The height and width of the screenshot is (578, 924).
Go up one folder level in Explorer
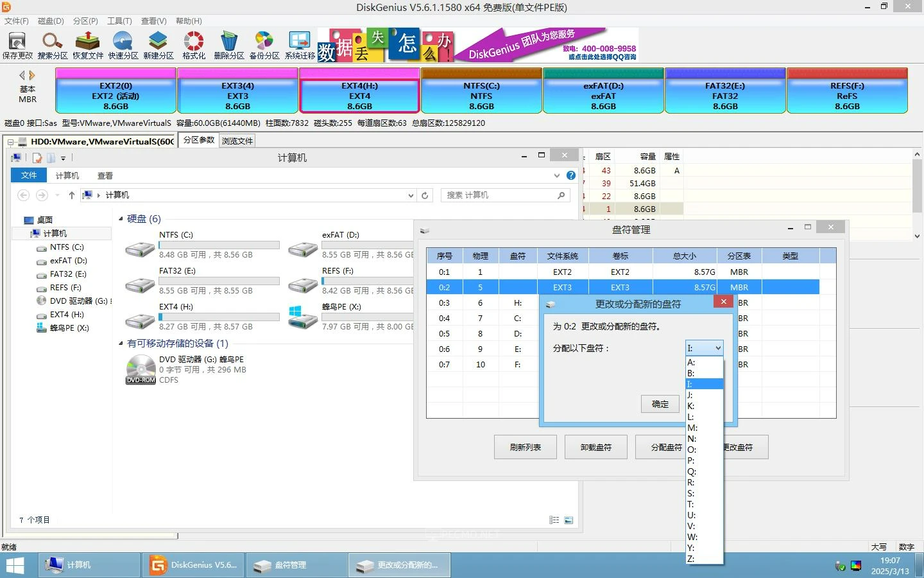pos(71,195)
